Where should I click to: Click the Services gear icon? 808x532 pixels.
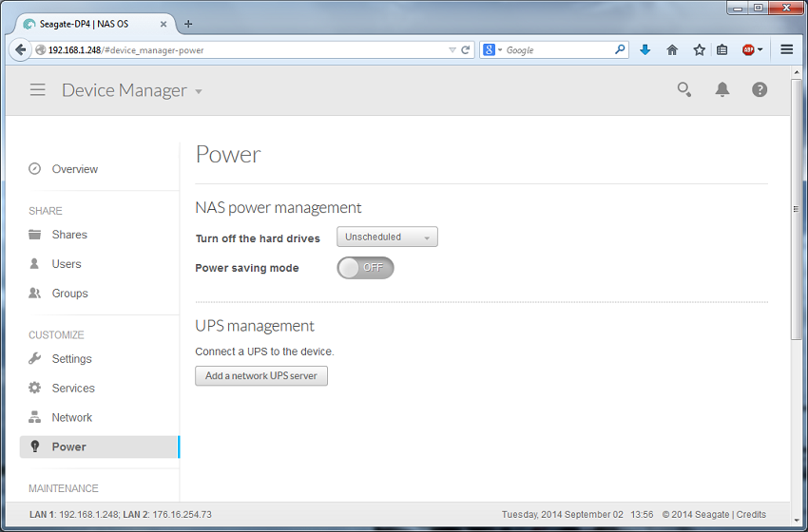pos(34,388)
